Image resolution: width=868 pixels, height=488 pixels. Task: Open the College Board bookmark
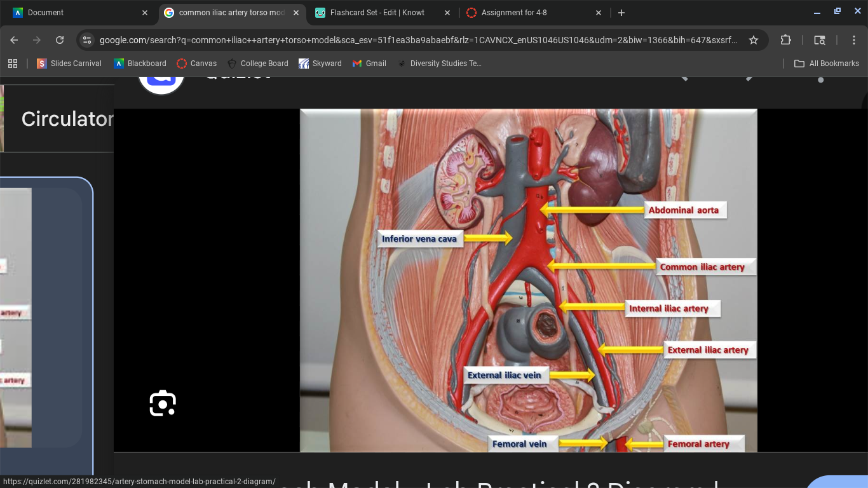[x=257, y=64]
